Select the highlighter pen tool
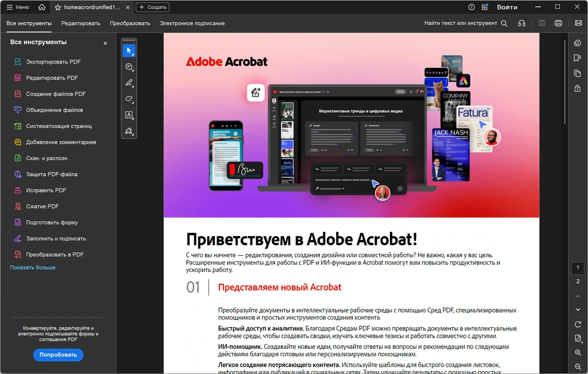The image size is (588, 374). (x=129, y=82)
